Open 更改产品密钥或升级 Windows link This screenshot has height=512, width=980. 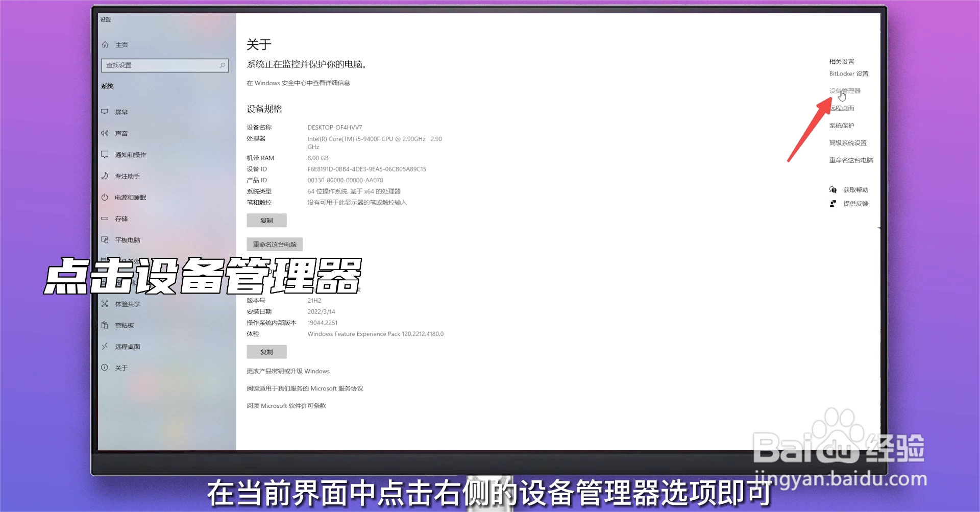(288, 371)
